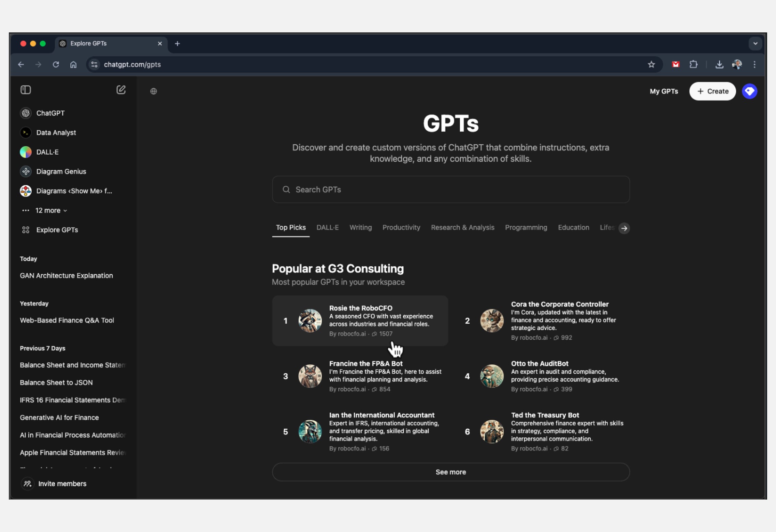Select the Programming category tab
Screen dimensions: 776x532
(526, 227)
